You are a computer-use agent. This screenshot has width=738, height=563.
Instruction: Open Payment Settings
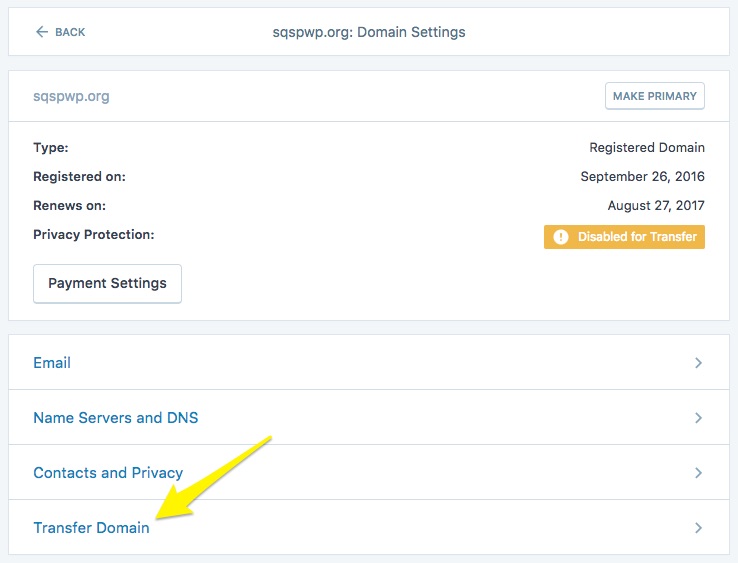click(107, 283)
